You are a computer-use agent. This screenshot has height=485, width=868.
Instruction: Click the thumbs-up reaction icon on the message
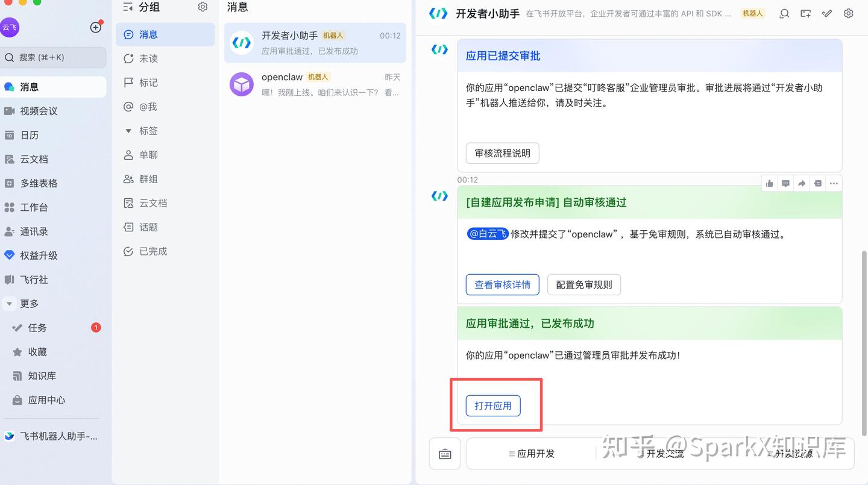[770, 183]
